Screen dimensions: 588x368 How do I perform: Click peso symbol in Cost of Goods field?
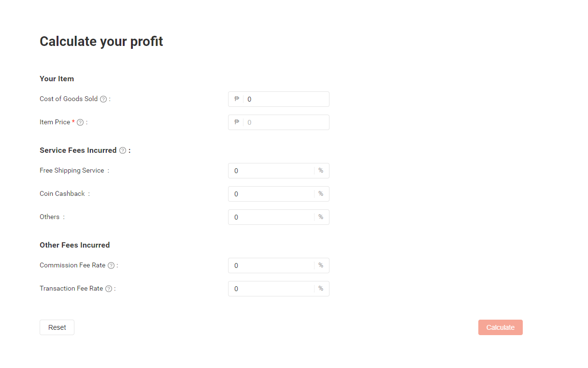[x=237, y=99]
